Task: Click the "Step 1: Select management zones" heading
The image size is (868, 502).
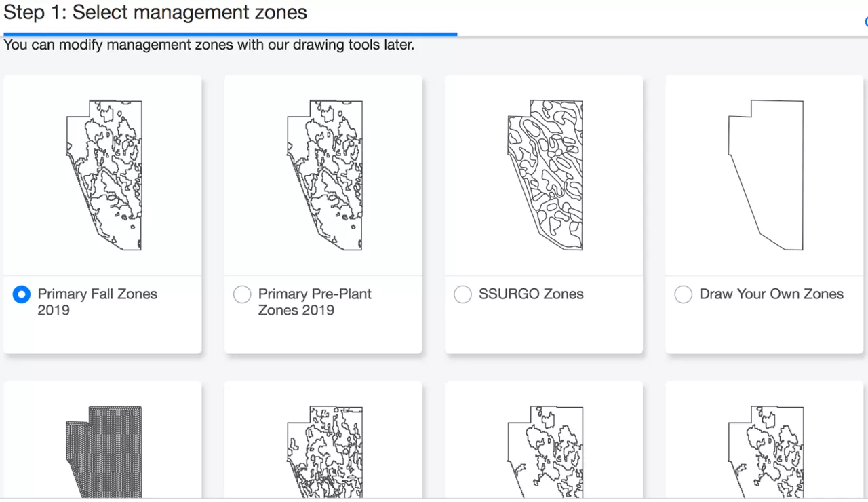Action: point(155,12)
